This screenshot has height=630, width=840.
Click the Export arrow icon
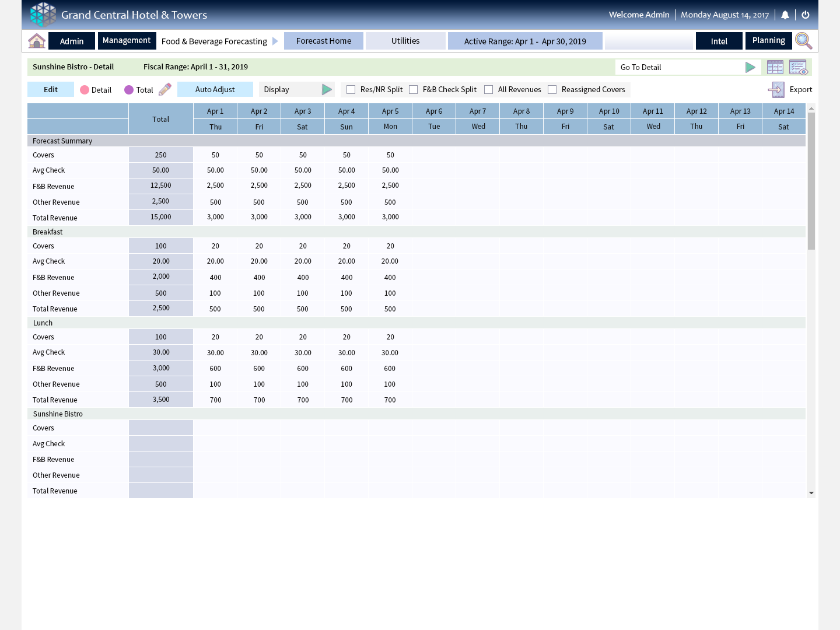[x=776, y=89]
